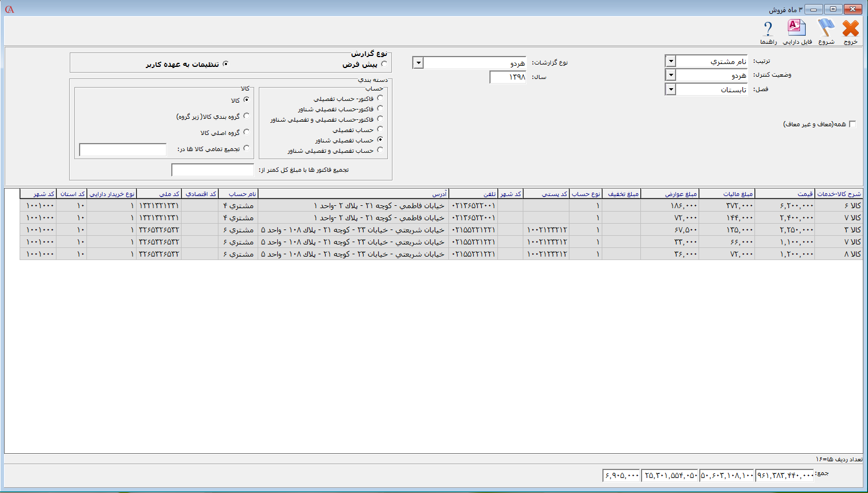Open the راهنما (Help) question mark icon
The image size is (868, 493).
(x=768, y=29)
